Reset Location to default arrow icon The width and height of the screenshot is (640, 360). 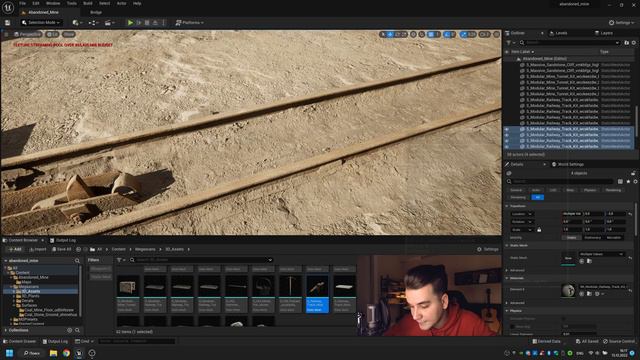(x=630, y=214)
